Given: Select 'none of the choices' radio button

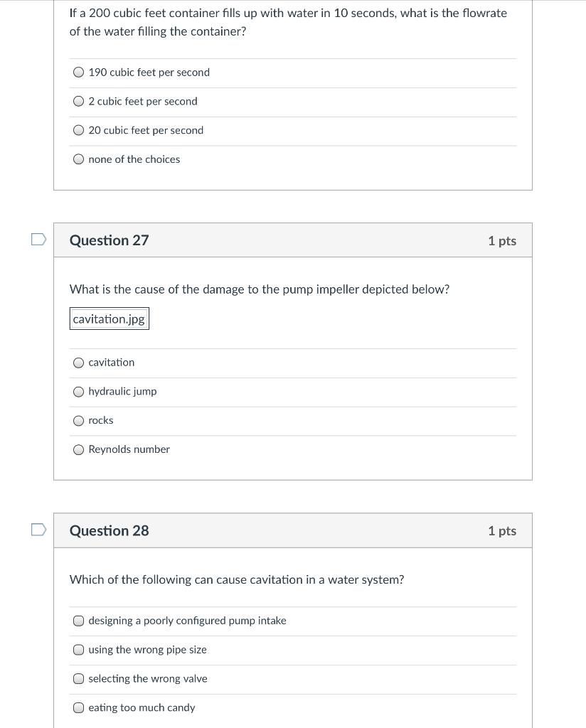Looking at the screenshot, I should tap(79, 159).
